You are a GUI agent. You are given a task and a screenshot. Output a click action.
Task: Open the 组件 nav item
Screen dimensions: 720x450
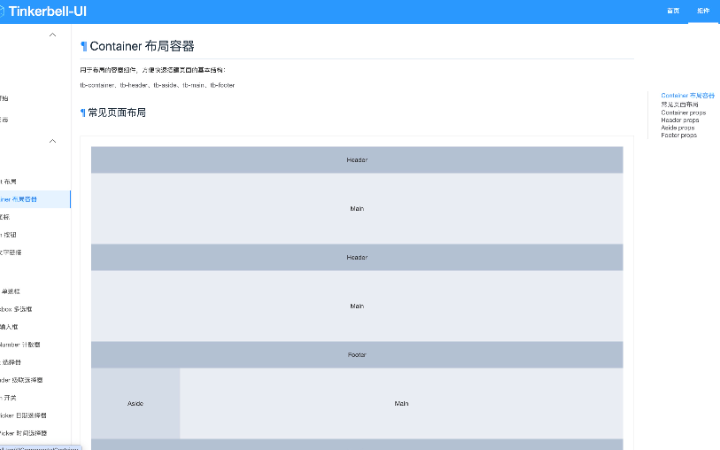[703, 11]
